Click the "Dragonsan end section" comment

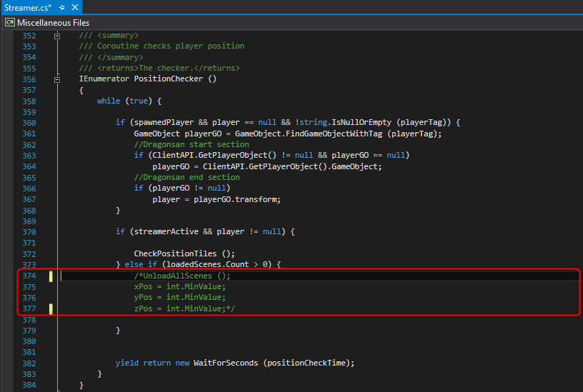pos(187,178)
